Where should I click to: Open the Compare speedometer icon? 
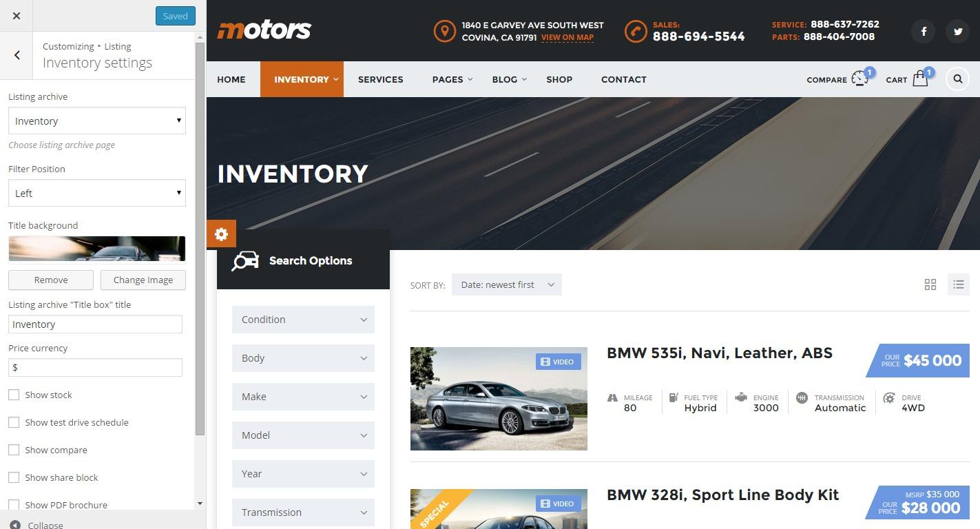[859, 79]
